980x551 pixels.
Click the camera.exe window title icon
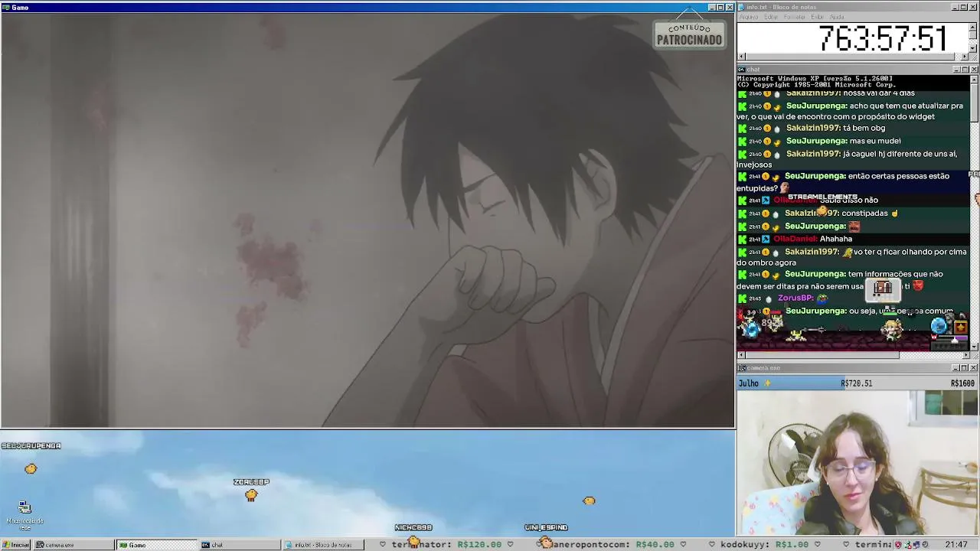click(742, 368)
